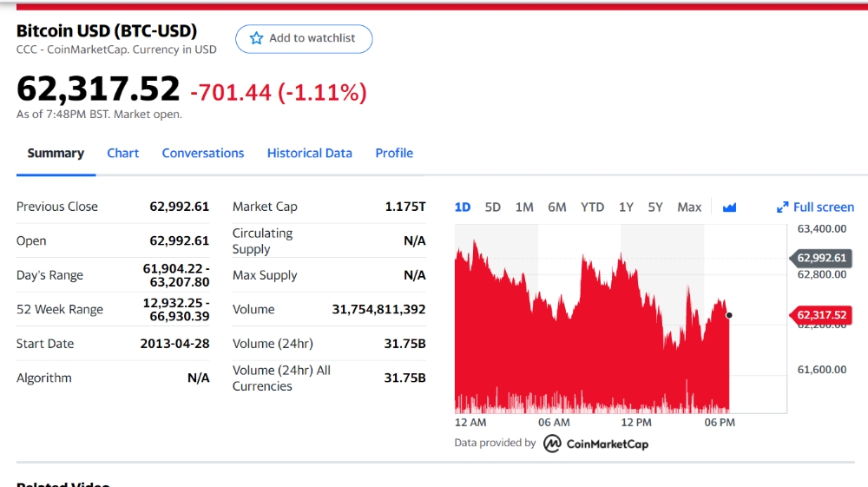Click the Circulating Supply label

coord(262,240)
